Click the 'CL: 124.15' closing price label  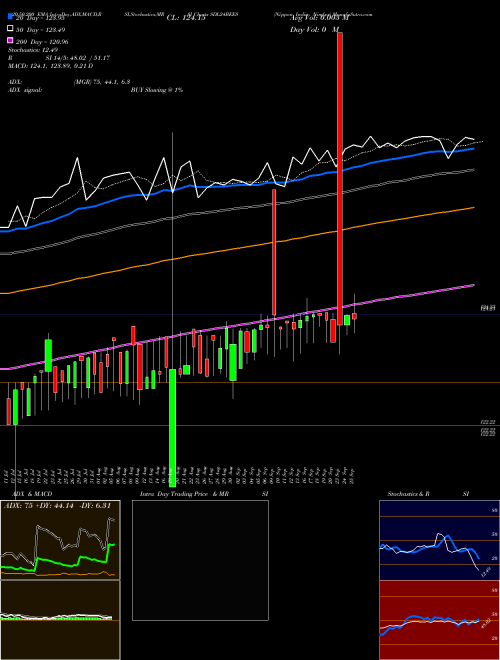[186, 18]
